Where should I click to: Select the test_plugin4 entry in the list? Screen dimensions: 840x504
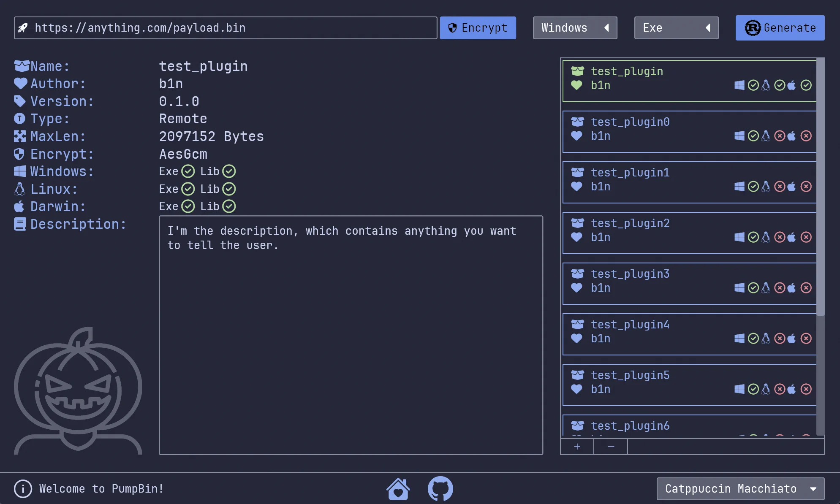coord(690,334)
